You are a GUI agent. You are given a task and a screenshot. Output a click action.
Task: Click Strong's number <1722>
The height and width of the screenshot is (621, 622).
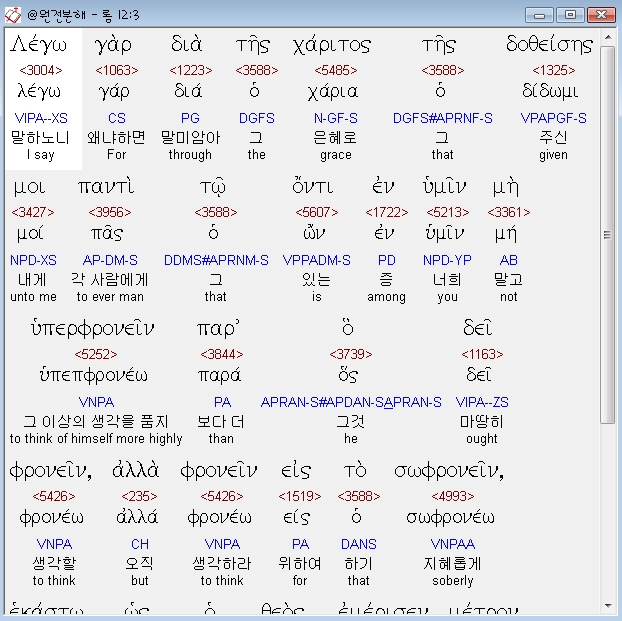pyautogui.click(x=386, y=212)
